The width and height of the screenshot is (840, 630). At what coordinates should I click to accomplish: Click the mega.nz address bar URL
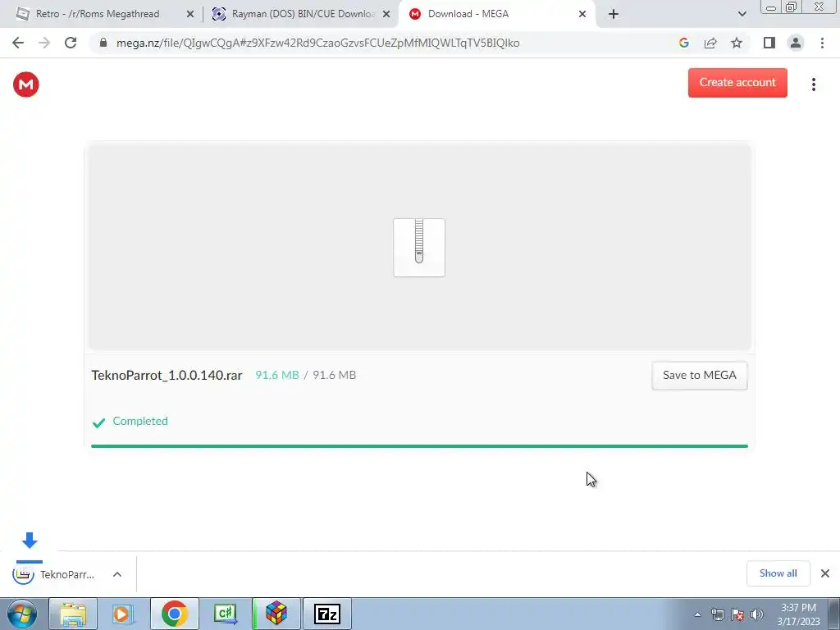pos(317,43)
